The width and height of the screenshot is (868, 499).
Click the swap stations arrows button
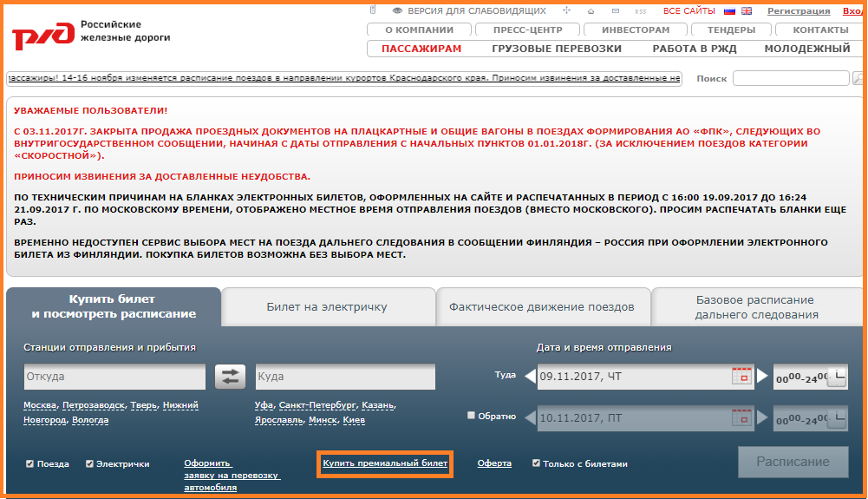[231, 377]
